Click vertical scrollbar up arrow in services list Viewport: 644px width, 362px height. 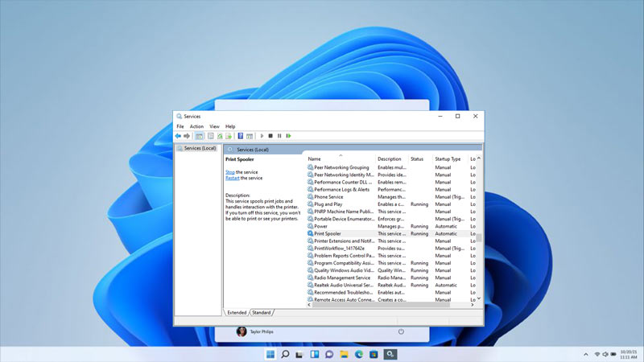coord(479,158)
